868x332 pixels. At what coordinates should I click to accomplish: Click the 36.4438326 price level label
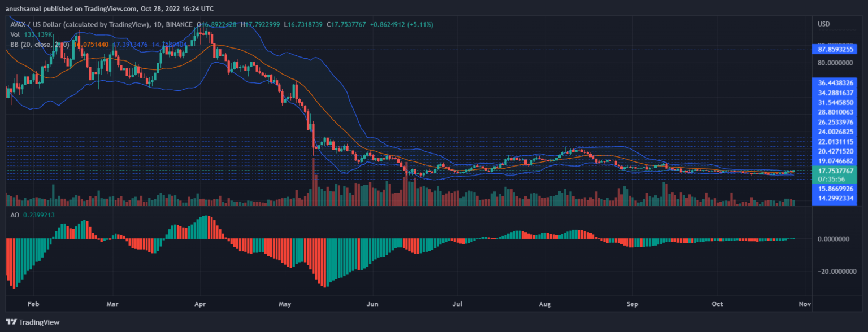(835, 82)
